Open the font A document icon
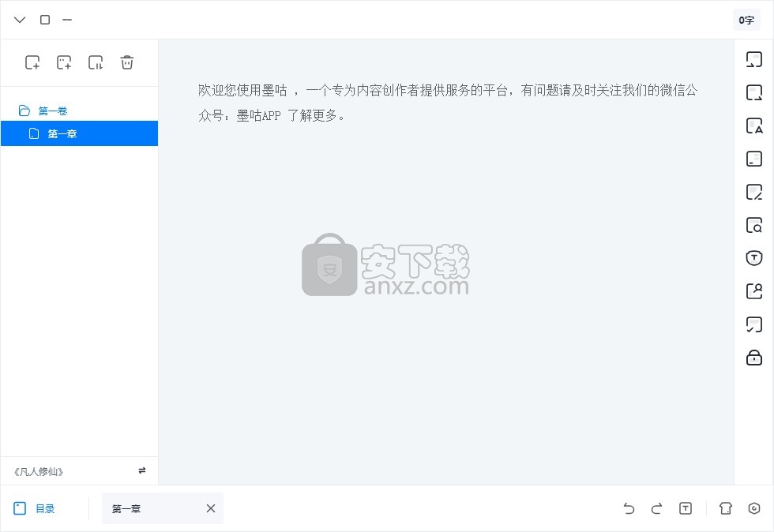This screenshot has width=774, height=532. click(x=753, y=126)
